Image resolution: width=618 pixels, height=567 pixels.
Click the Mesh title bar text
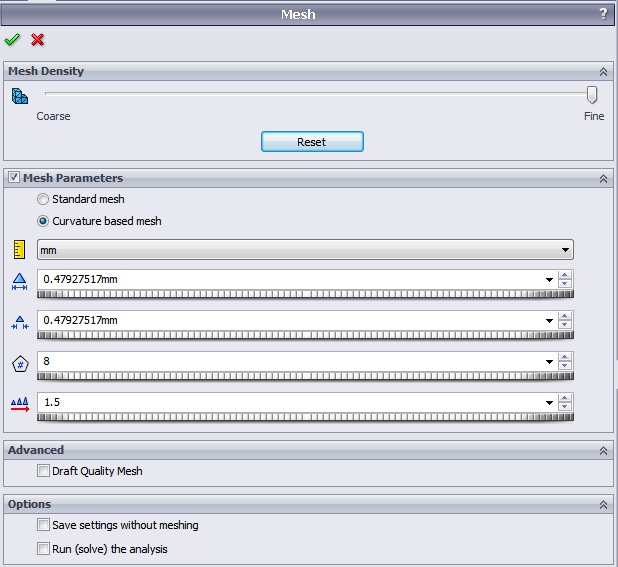tap(298, 15)
